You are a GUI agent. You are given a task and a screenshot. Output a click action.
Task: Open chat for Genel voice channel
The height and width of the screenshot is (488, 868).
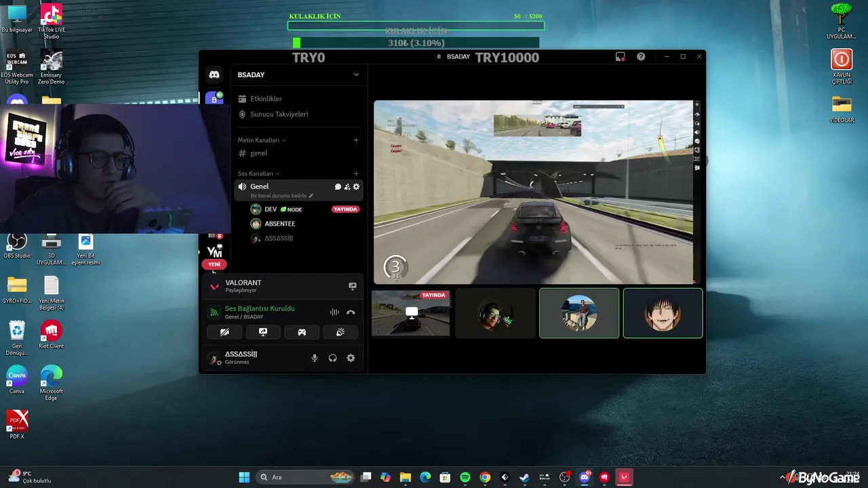(x=338, y=186)
